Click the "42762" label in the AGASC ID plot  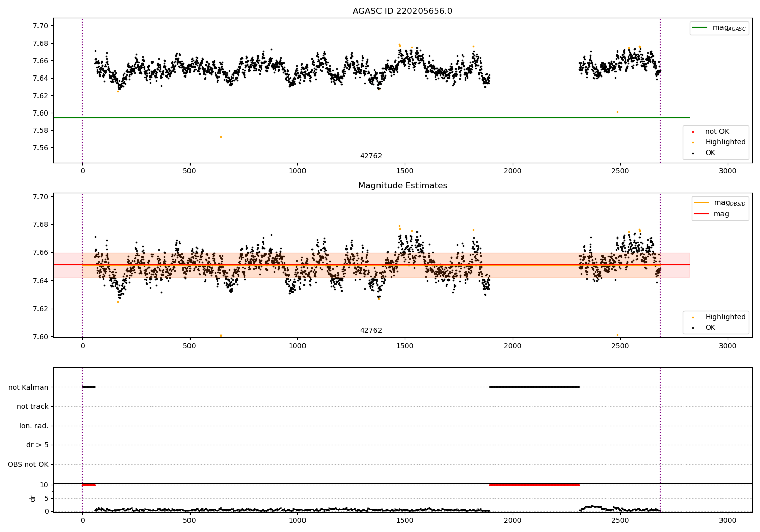tap(371, 156)
